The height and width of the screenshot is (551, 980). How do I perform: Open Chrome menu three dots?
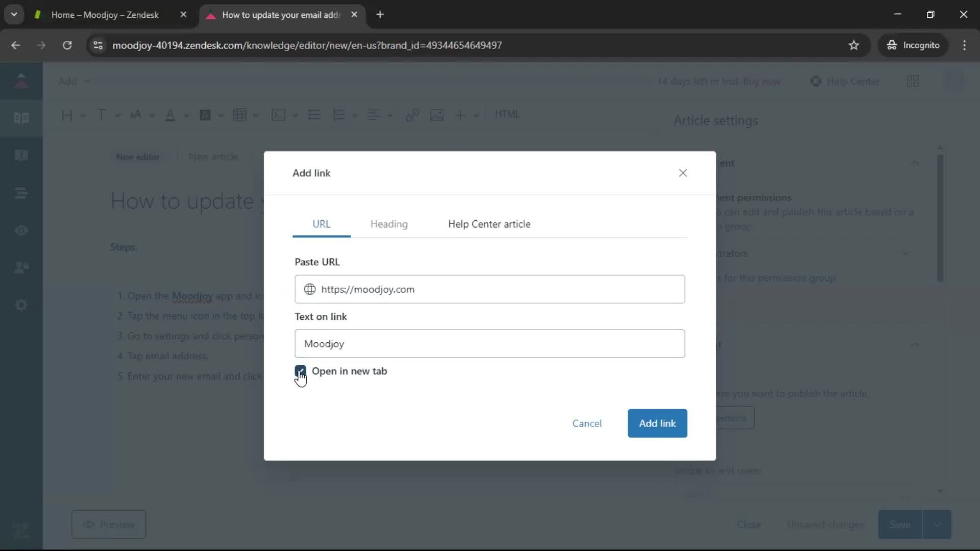(964, 45)
